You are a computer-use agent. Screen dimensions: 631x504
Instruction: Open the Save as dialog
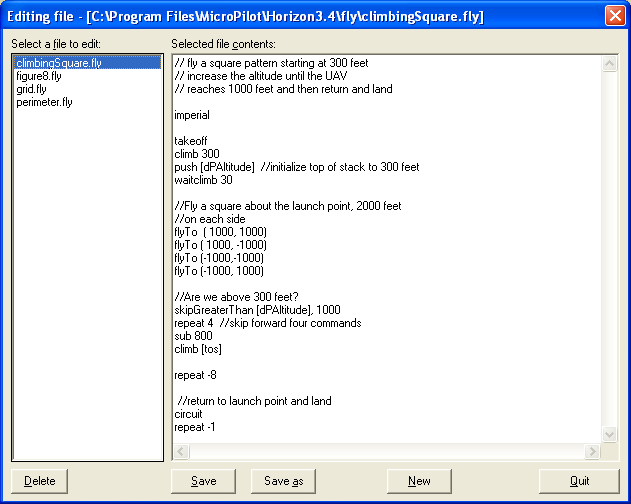pos(283,481)
